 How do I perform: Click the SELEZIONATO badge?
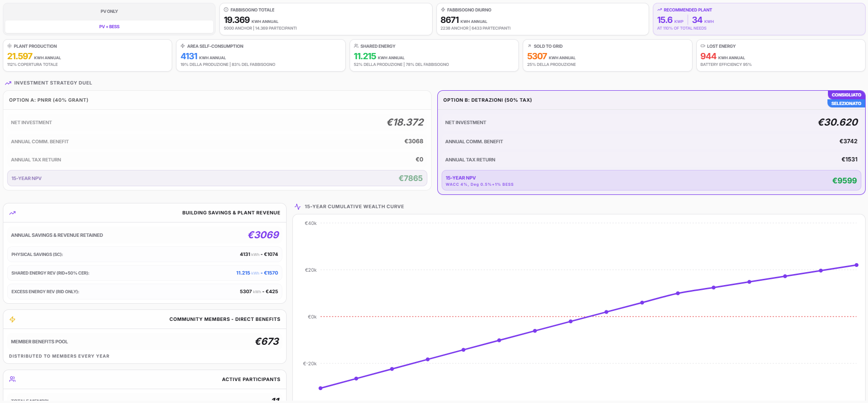pos(846,104)
